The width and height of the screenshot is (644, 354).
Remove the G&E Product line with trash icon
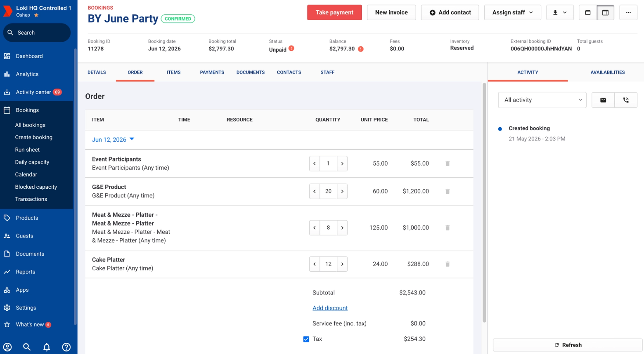[447, 191]
